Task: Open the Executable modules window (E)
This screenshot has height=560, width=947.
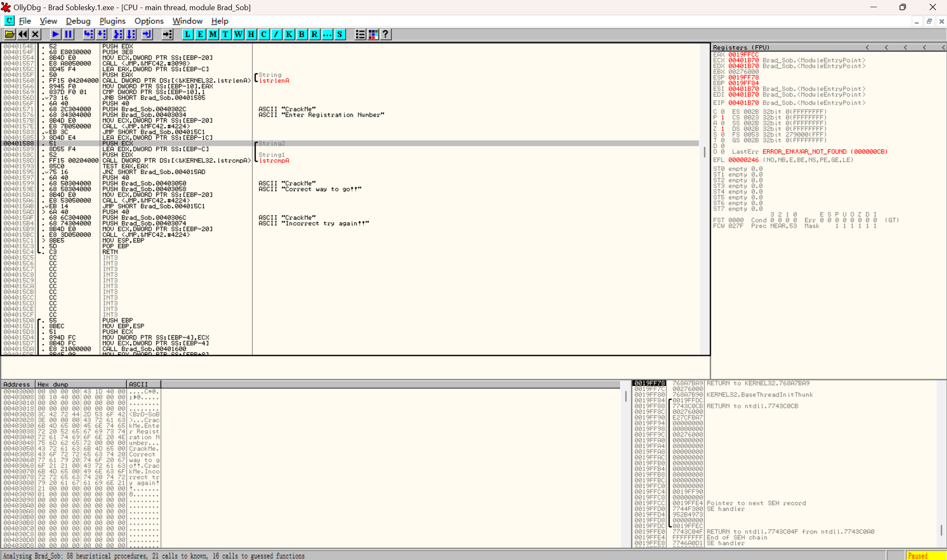Action: [200, 34]
